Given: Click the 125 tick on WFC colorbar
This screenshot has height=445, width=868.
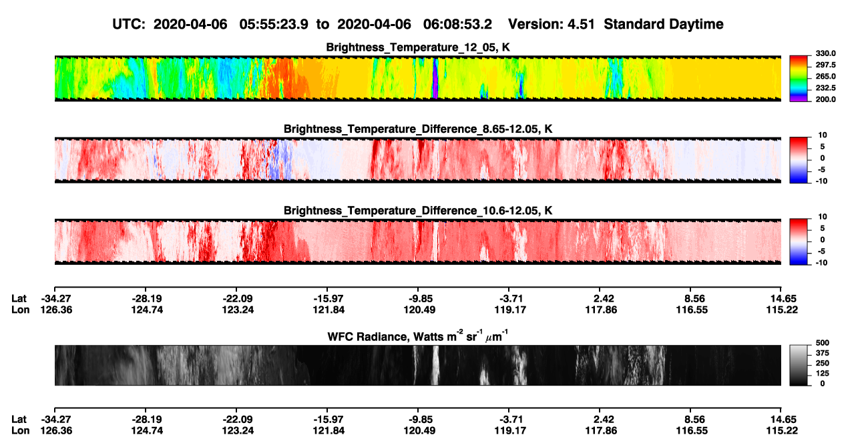Looking at the screenshot, I should pos(822,373).
